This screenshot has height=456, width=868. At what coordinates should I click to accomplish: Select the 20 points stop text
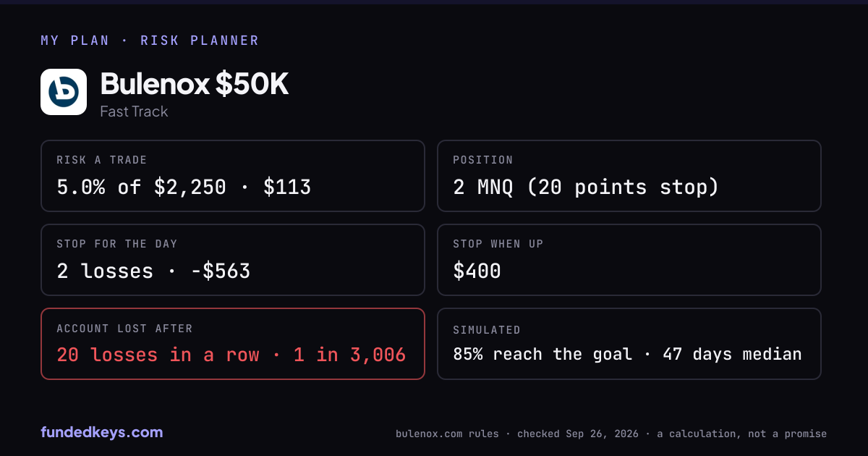pyautogui.click(x=623, y=187)
